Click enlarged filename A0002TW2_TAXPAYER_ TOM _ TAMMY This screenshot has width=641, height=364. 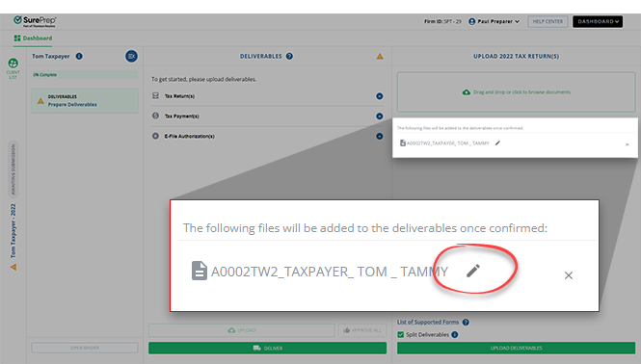point(330,272)
